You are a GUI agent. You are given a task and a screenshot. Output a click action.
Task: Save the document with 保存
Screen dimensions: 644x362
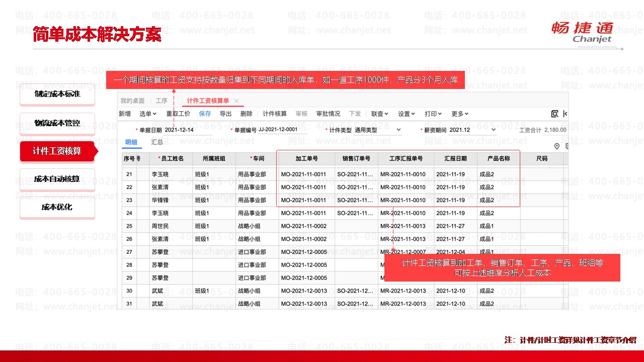pyautogui.click(x=205, y=114)
